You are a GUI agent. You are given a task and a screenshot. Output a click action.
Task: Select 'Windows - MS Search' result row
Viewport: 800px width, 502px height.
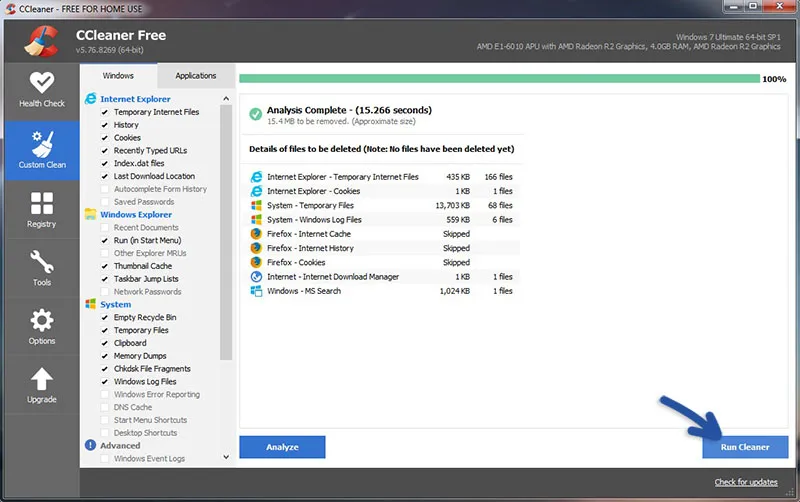pos(383,291)
